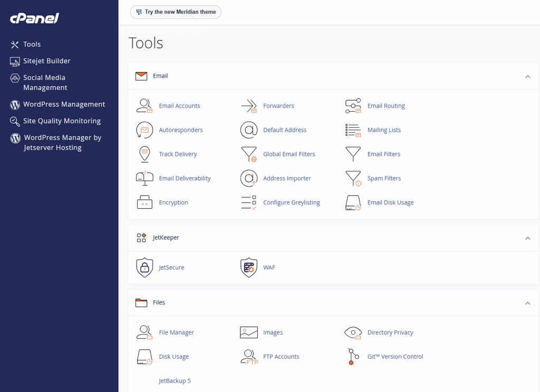The width and height of the screenshot is (540, 392).
Task: Follow the Forwarders link
Action: point(278,106)
